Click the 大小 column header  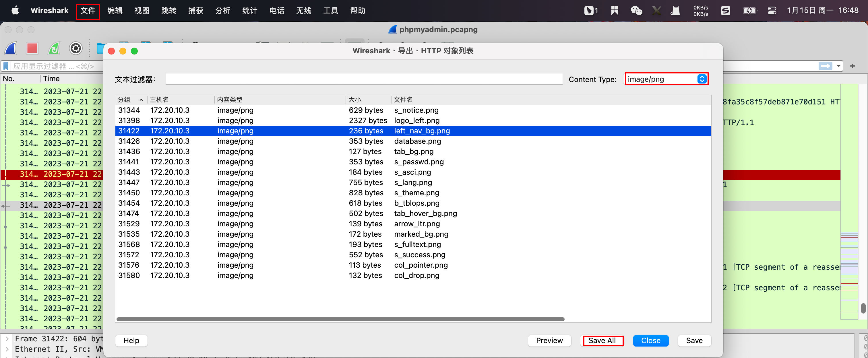point(368,100)
